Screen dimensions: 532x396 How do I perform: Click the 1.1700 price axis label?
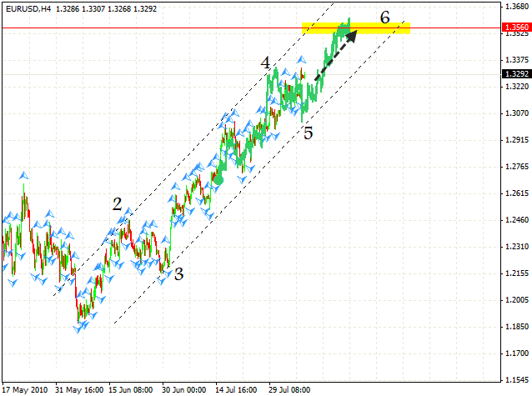[517, 353]
